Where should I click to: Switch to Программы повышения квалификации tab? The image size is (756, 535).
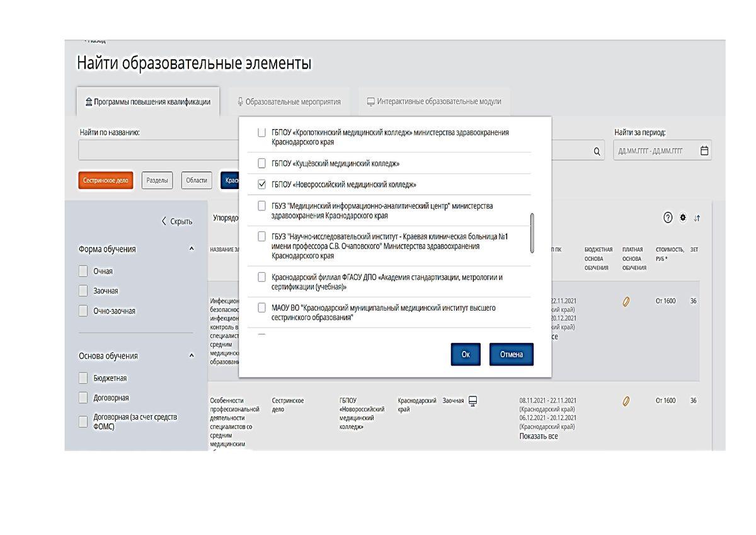(148, 102)
